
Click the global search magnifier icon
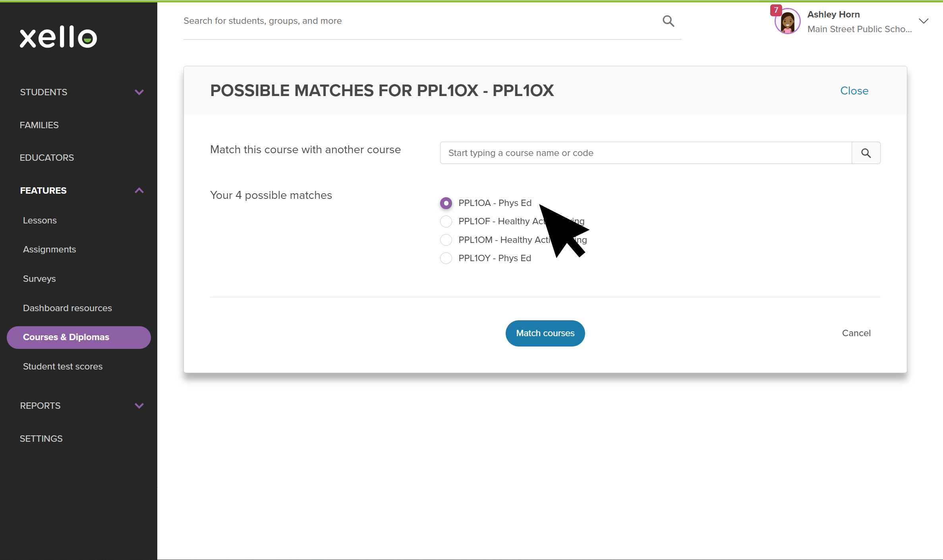click(668, 21)
